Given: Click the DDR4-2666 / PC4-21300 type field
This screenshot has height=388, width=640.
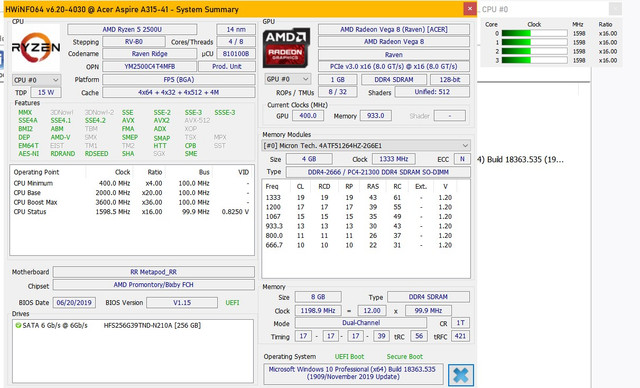Looking at the screenshot, I should (x=378, y=172).
